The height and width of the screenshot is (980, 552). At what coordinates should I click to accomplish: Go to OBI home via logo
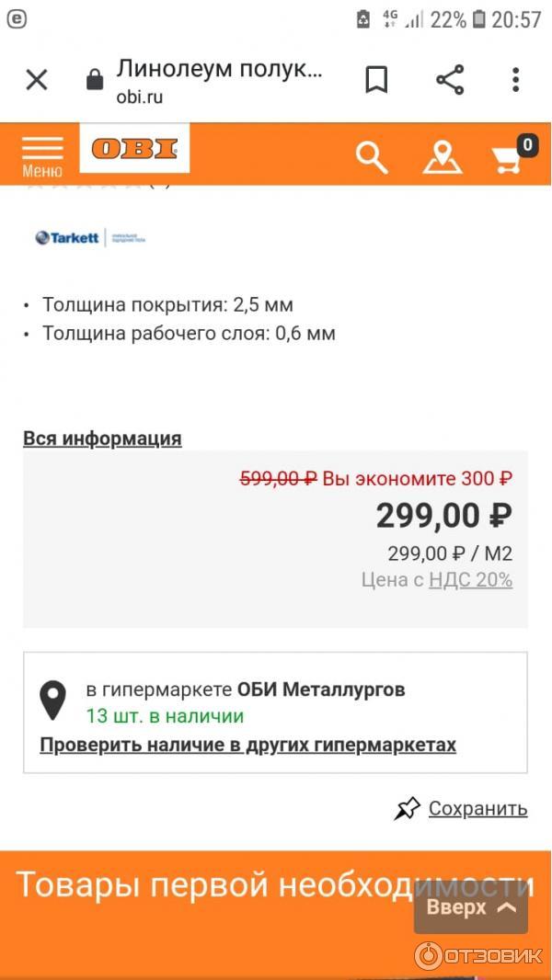point(134,149)
